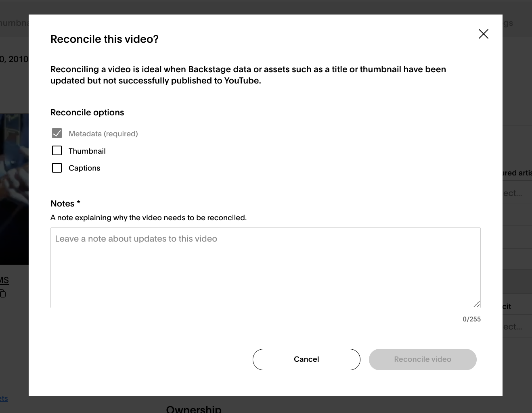Click the Thumbnail option label text
The width and height of the screenshot is (532, 413).
(x=87, y=151)
